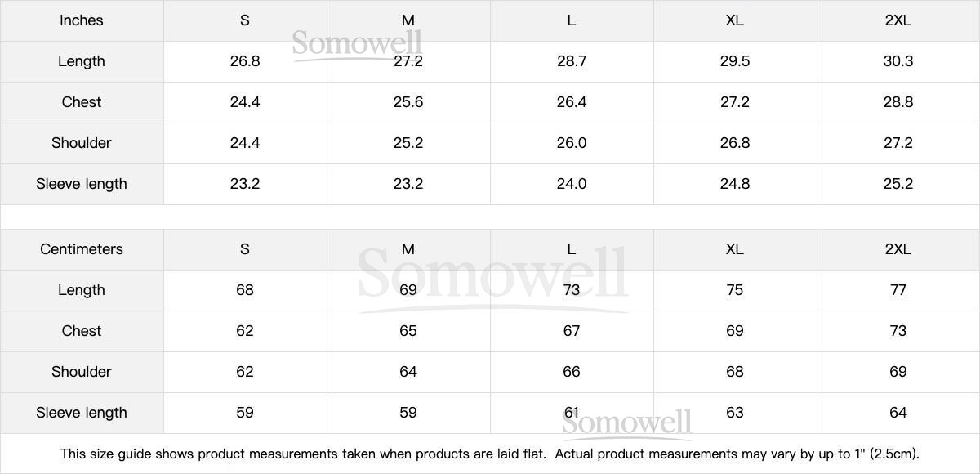Click the 28.8 chest measurement cell

[898, 102]
